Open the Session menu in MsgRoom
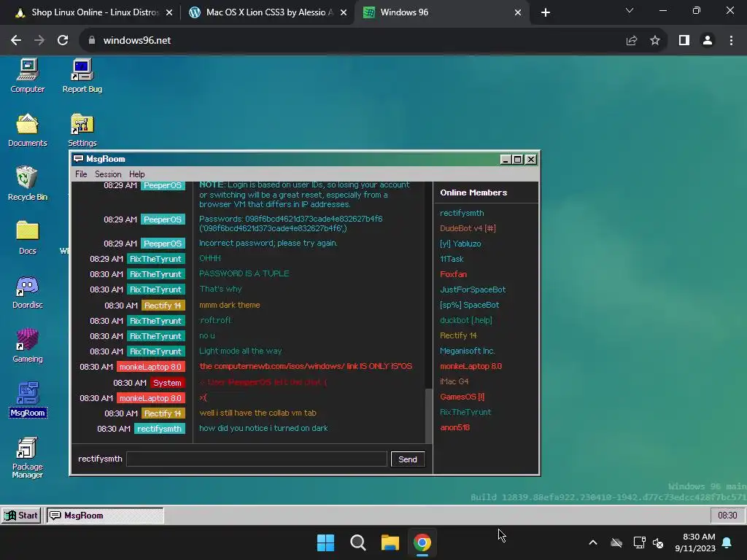 point(108,174)
